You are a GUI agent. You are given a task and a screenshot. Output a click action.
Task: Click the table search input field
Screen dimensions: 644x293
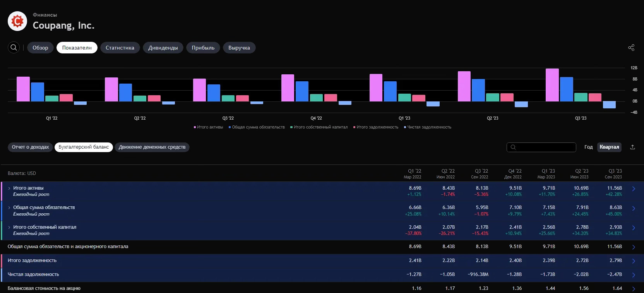(x=541, y=147)
